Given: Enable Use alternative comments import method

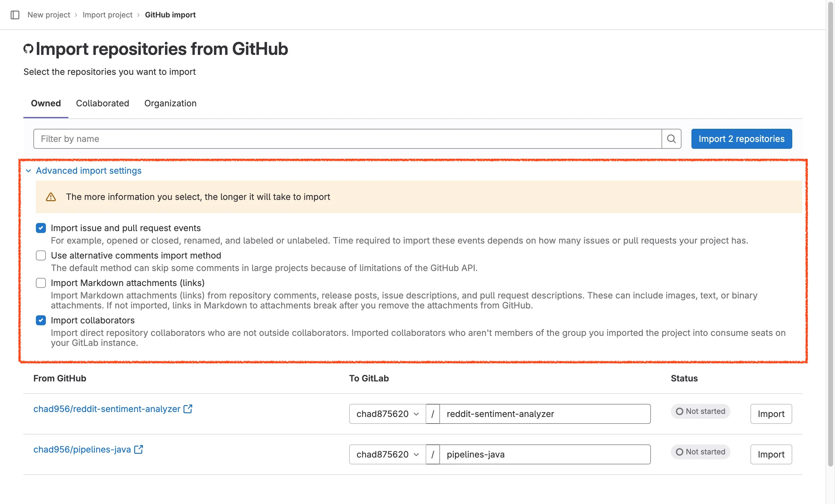Looking at the screenshot, I should coord(41,255).
